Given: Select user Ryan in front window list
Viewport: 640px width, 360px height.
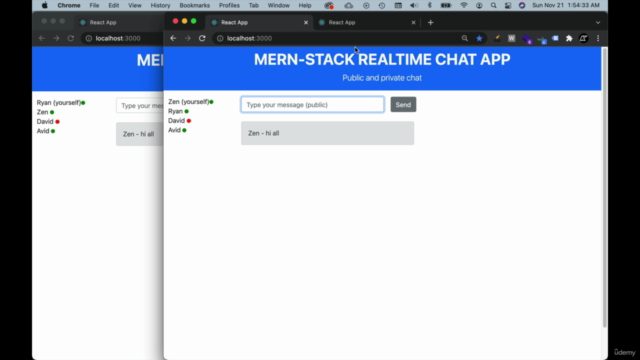Looking at the screenshot, I should pos(176,111).
